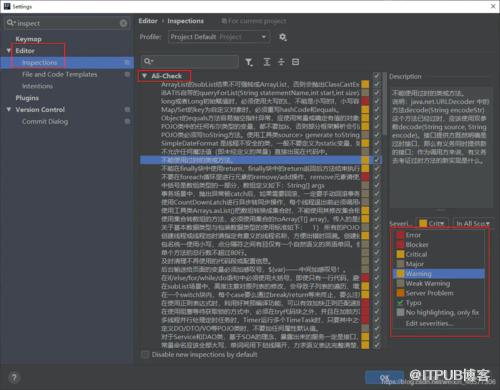Select Blocker in severity list
This screenshot has width=500, height=390.
[x=439, y=245]
